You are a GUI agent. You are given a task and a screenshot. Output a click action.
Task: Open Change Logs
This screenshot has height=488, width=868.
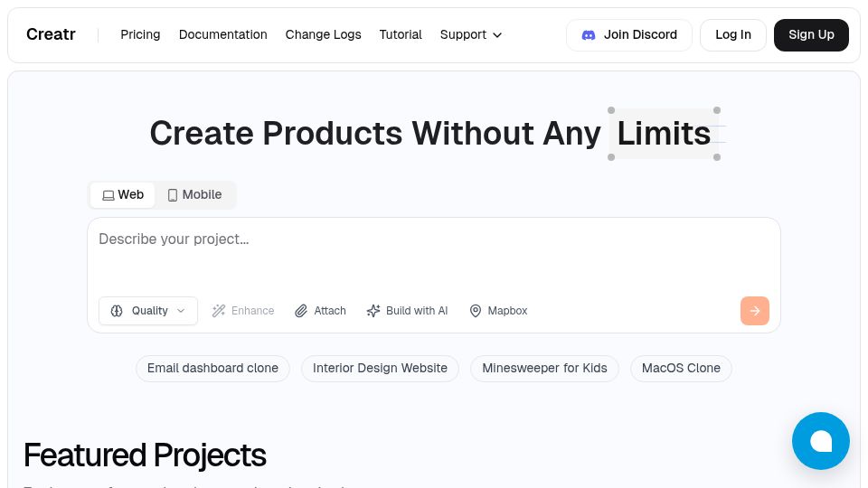point(324,35)
